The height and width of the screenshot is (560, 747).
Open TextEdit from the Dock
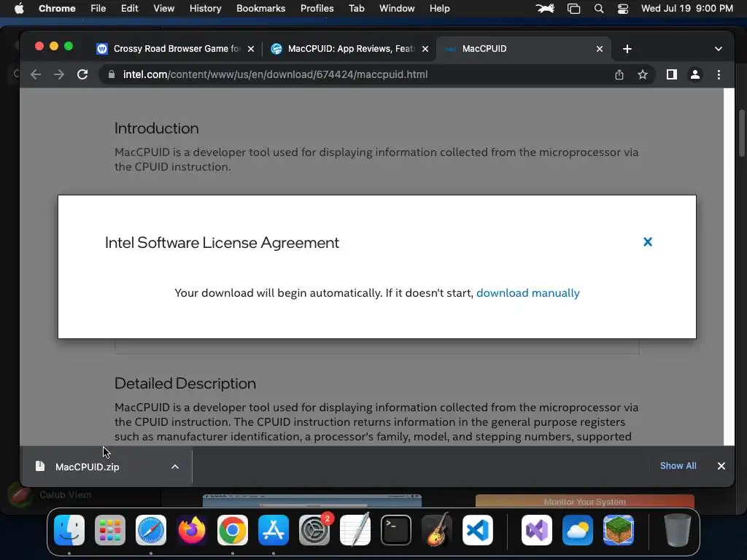tap(355, 531)
